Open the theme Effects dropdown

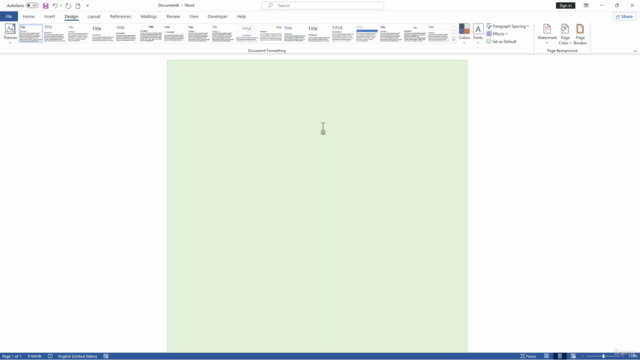(497, 34)
